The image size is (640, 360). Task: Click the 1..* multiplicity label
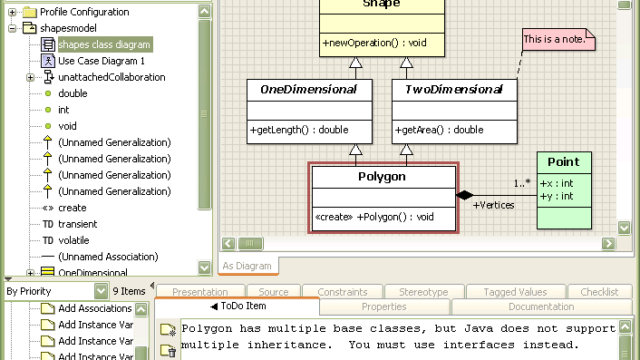point(522,183)
